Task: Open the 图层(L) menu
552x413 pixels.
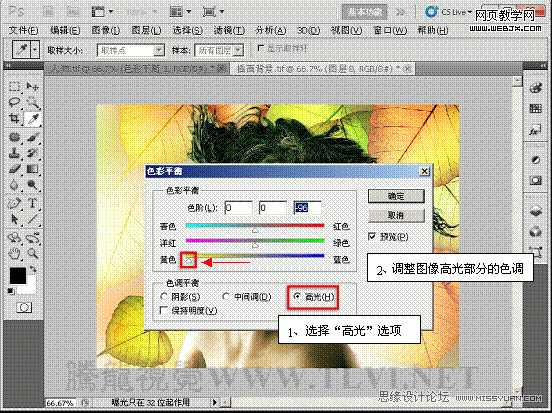Action: 146,30
